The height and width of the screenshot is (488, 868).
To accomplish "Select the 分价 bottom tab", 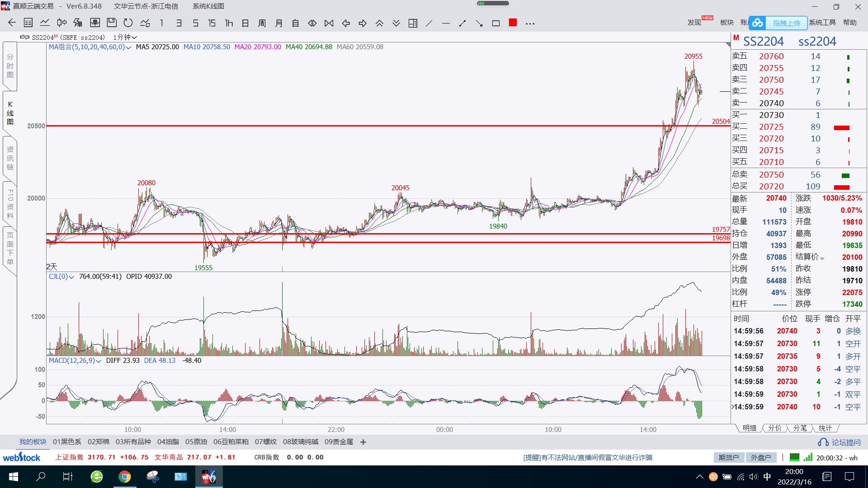I will coord(774,428).
